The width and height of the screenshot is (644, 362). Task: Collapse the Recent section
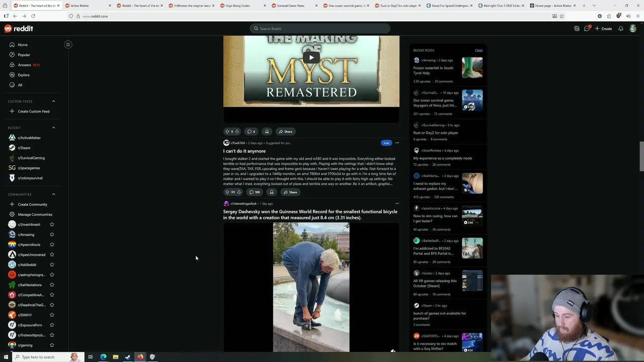[x=53, y=128]
